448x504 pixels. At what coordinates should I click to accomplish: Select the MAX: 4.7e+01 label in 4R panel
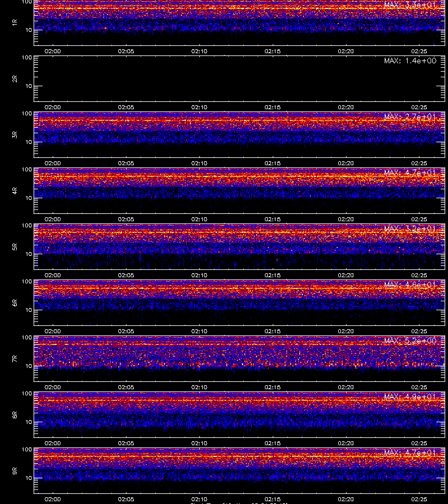click(410, 172)
